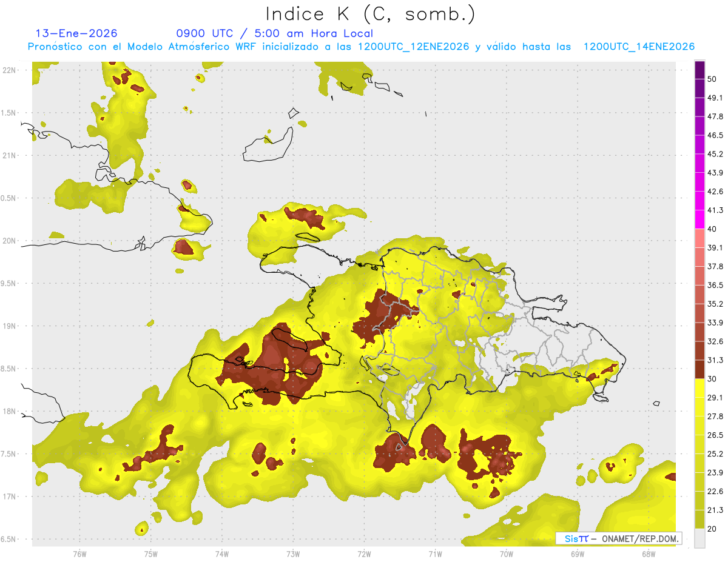Click the colorbar value '26.5'
The height and width of the screenshot is (562, 728).
click(715, 435)
